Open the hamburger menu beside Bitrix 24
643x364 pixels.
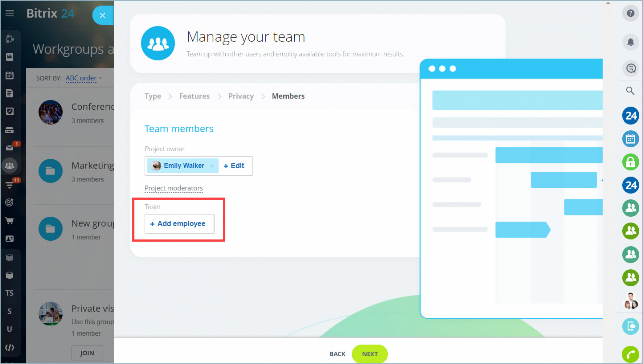click(x=9, y=14)
